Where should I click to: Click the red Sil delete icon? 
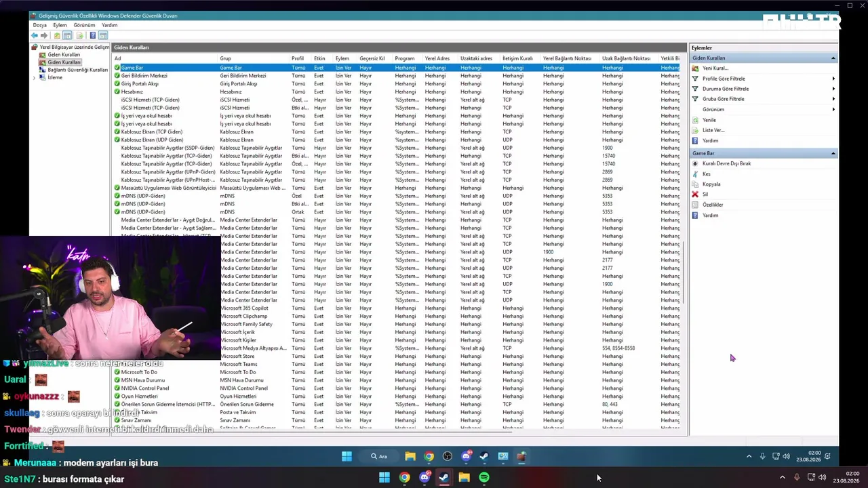coord(695,195)
